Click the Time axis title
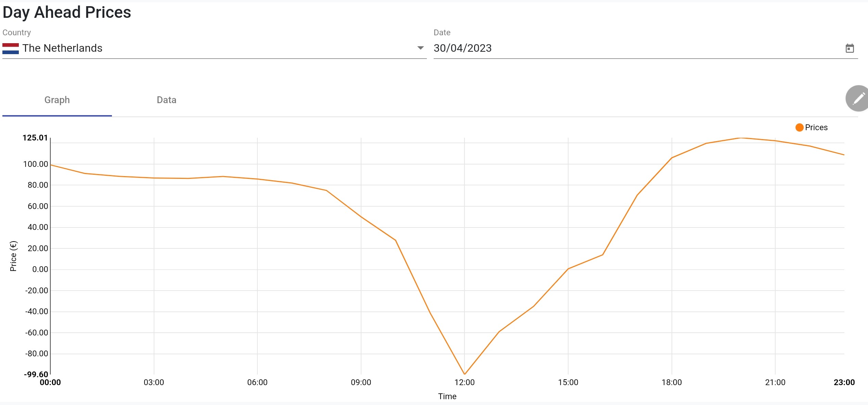 (447, 396)
